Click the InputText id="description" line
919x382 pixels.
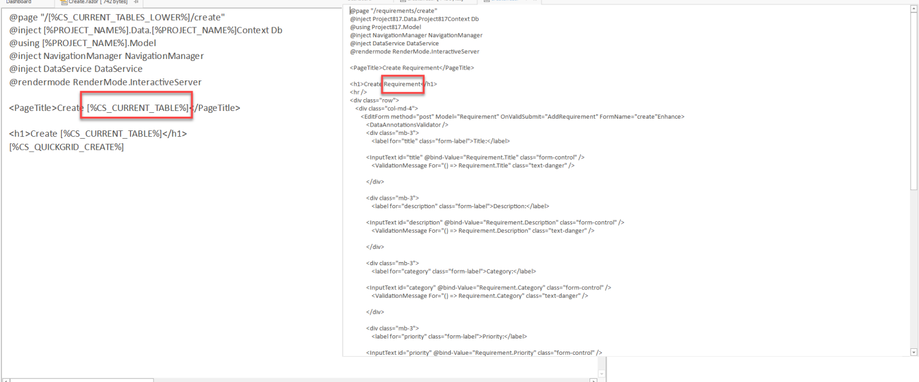495,223
